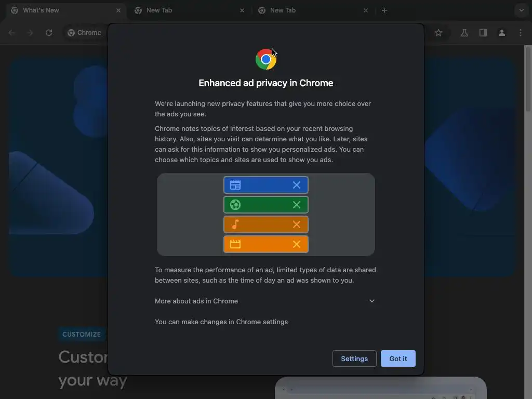This screenshot has height=399, width=532.
Task: Close the second New Tab
Action: pyautogui.click(x=365, y=10)
